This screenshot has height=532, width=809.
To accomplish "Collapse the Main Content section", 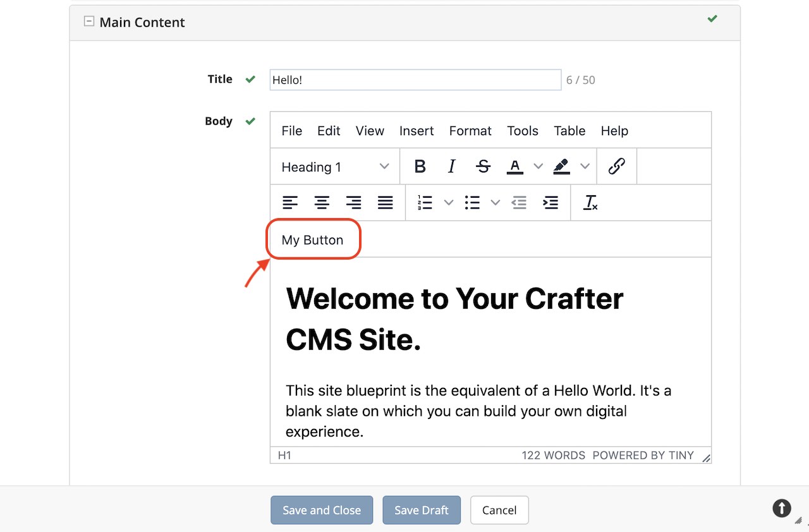I will tap(89, 21).
